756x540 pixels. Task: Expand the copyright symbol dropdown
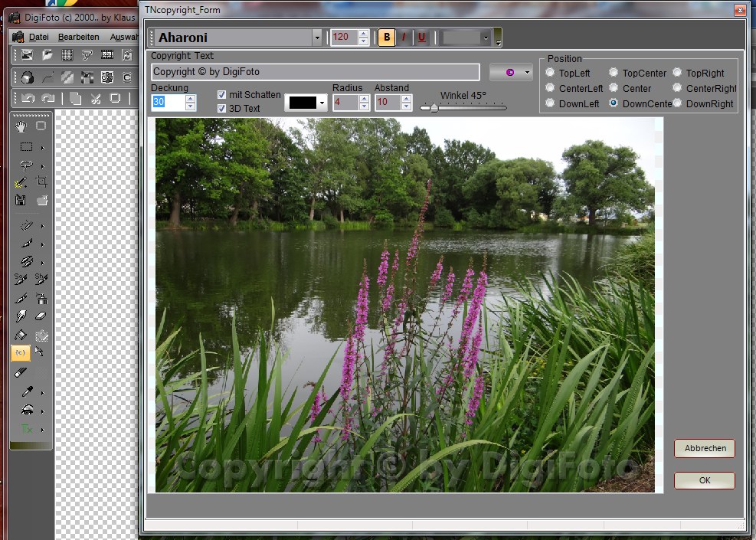coord(528,72)
